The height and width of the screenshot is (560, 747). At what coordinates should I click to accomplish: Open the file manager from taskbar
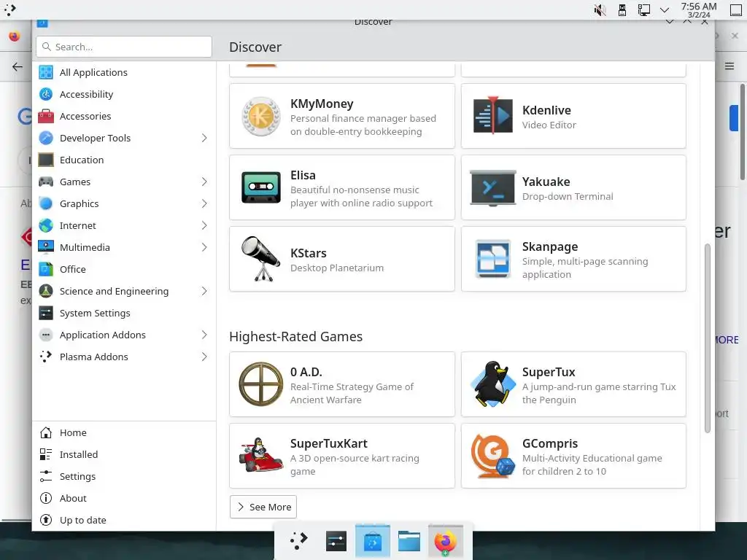point(409,542)
